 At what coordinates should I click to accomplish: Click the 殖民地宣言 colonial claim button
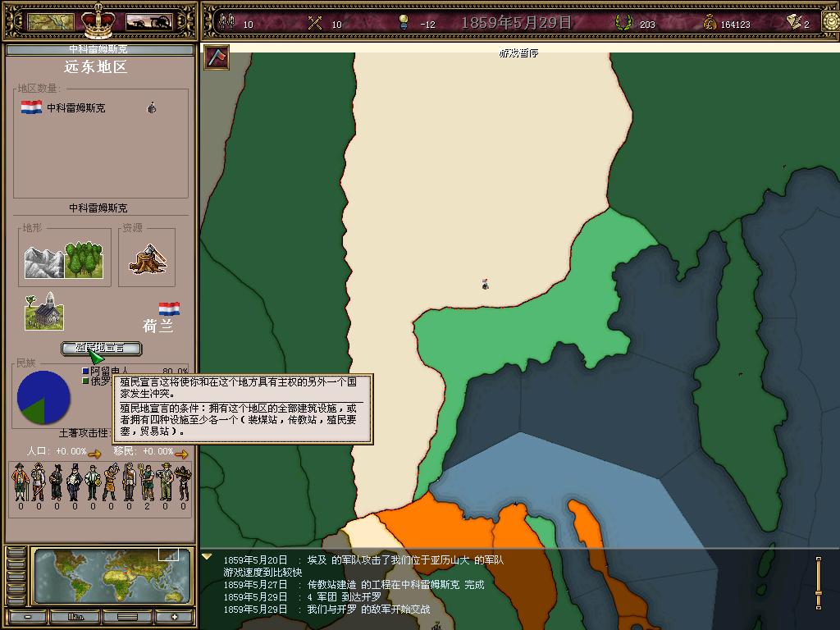[x=101, y=348]
